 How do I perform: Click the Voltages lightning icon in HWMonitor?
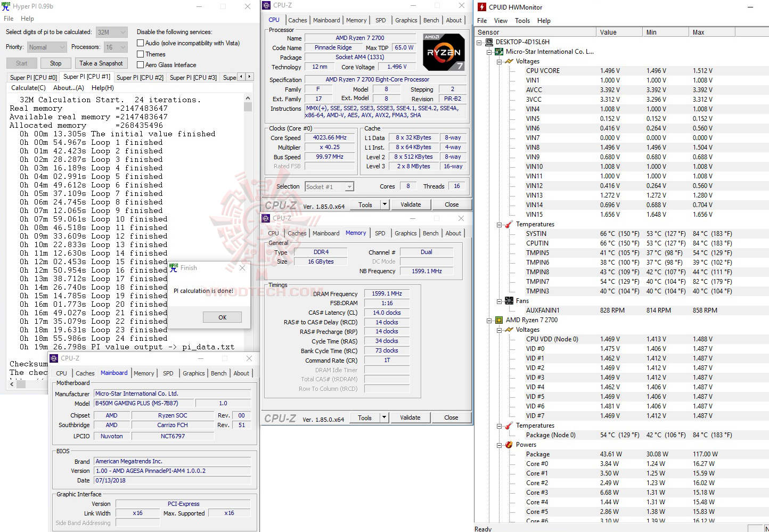[x=509, y=61]
